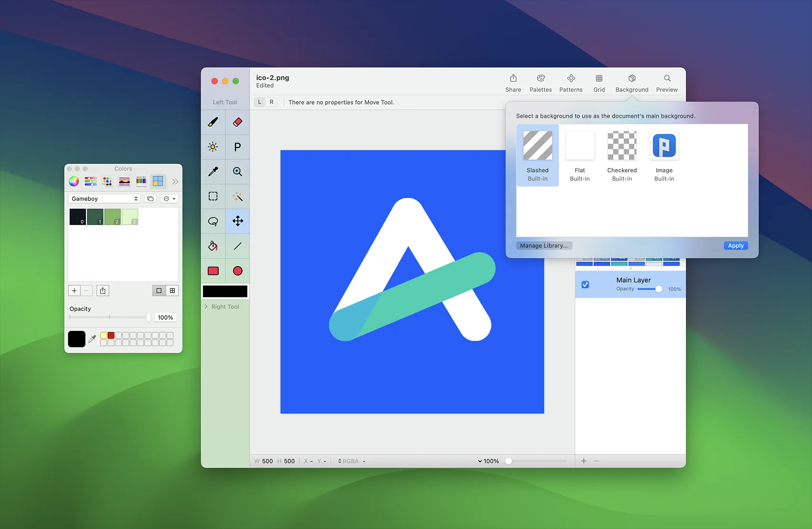Choose the Flat built-in background

(580, 156)
